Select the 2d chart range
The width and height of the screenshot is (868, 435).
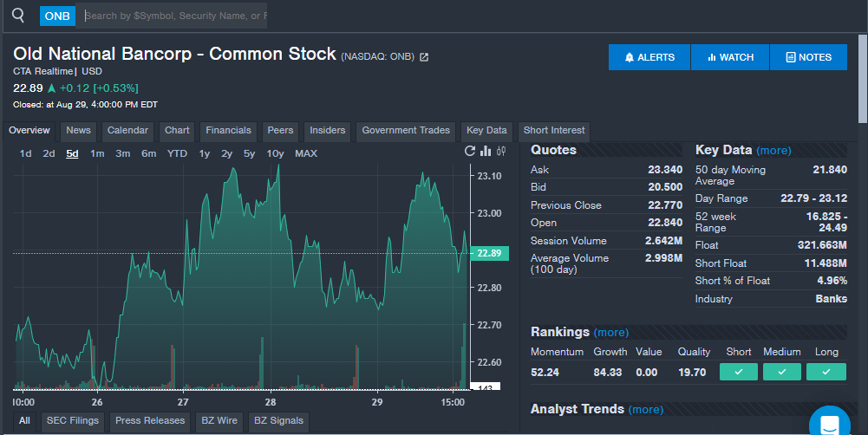(49, 154)
